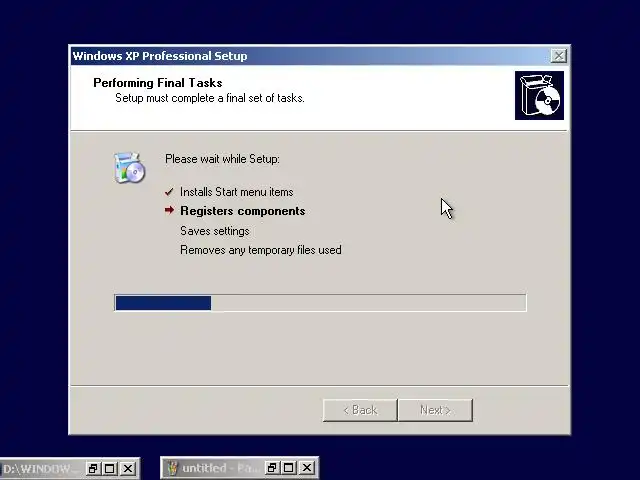Image resolution: width=640 pixels, height=480 pixels.
Task: Click the colorful setup CD icon beside instructions
Action: coord(129,168)
